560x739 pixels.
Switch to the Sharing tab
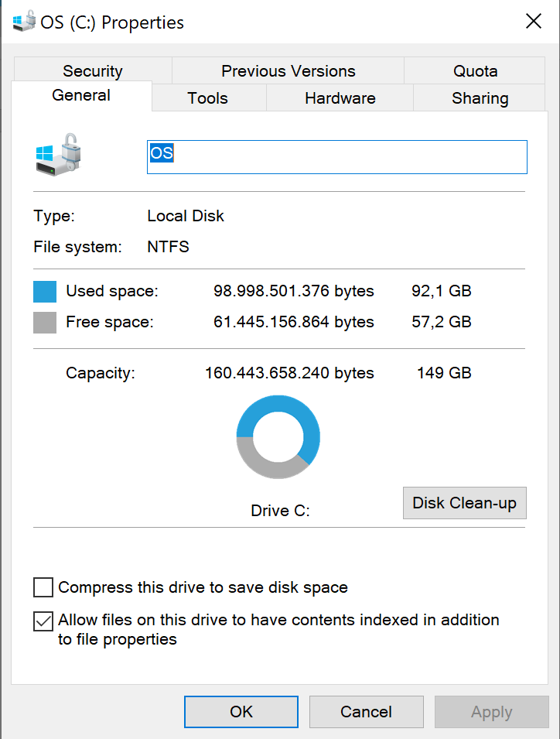(480, 98)
